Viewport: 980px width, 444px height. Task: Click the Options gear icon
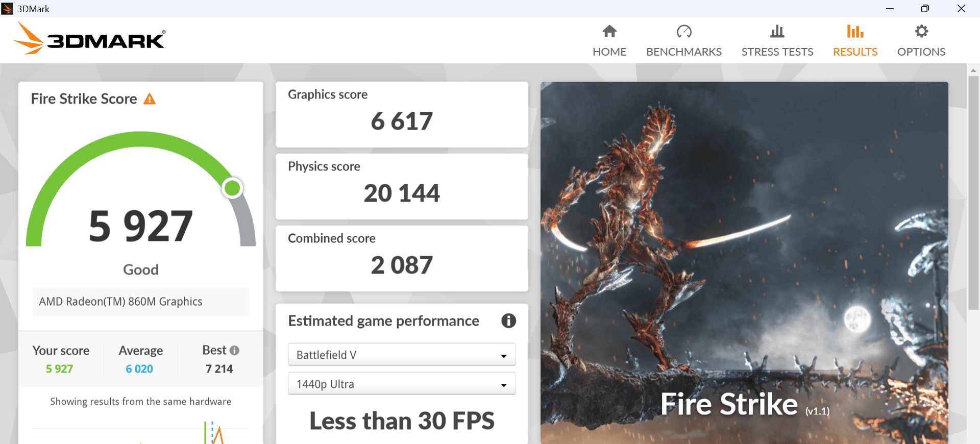(921, 32)
